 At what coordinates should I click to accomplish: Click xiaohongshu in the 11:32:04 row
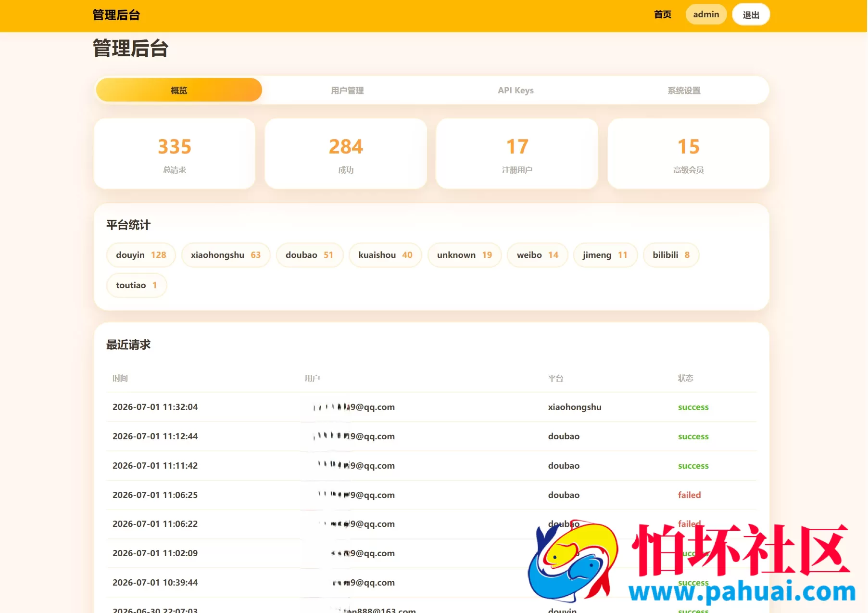pos(575,407)
